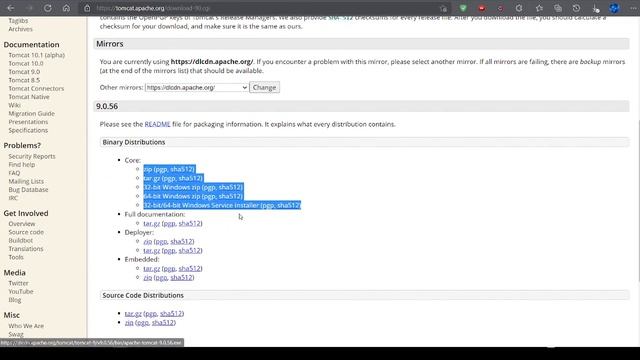Open the Find help link

click(22, 164)
